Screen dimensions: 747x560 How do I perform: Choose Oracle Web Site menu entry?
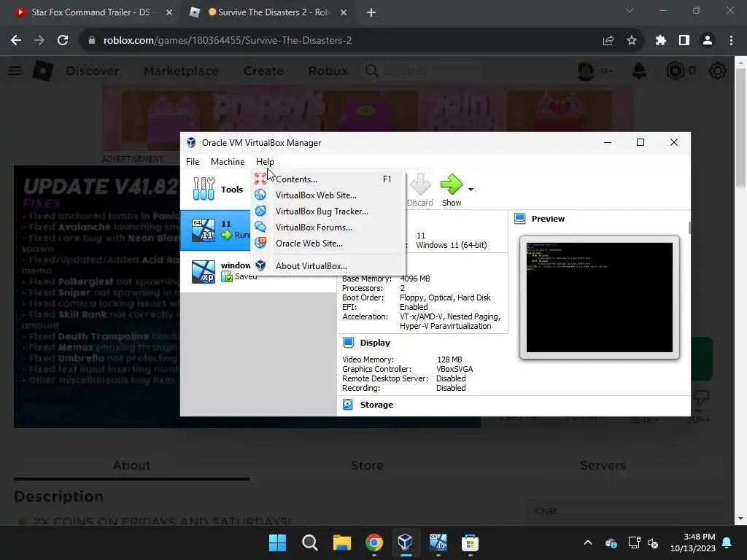pos(328,244)
